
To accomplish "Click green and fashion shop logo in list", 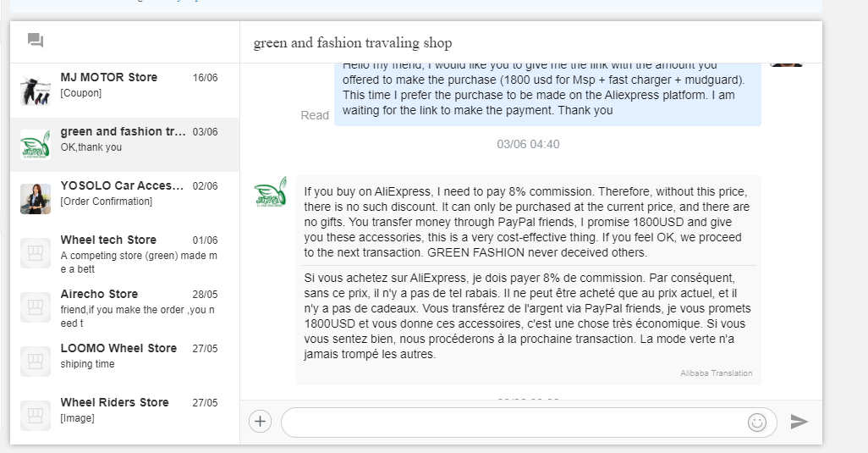I will (36, 145).
